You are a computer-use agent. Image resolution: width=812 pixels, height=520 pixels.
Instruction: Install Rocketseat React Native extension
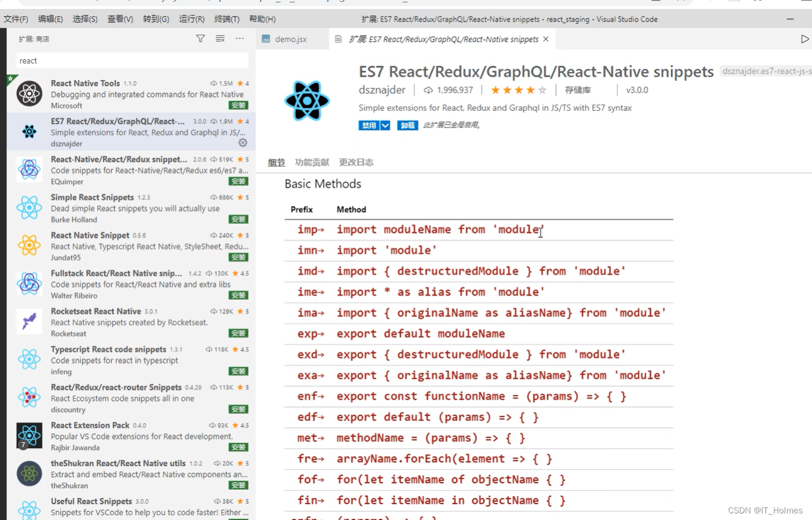pyautogui.click(x=238, y=333)
